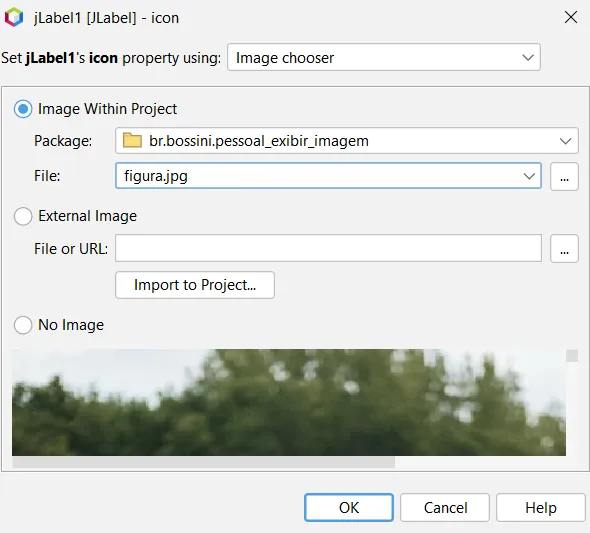Click the horizontal scrollbar under the preview

tap(204, 462)
